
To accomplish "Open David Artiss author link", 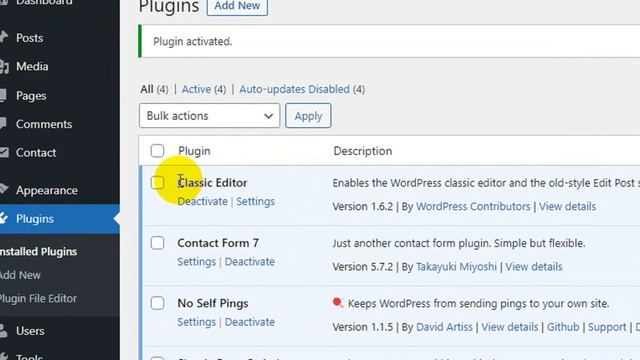I will click(444, 327).
